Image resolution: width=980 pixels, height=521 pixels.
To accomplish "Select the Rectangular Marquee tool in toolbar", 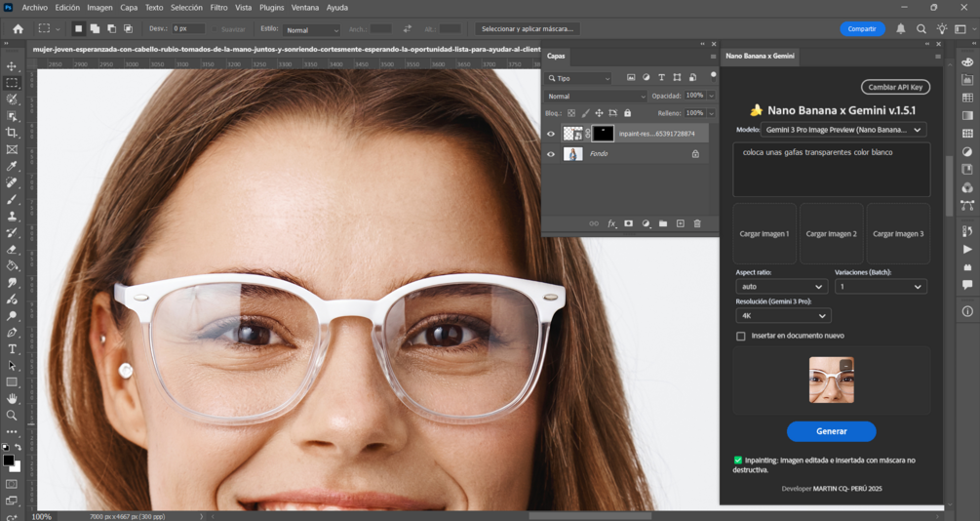I will coord(12,83).
